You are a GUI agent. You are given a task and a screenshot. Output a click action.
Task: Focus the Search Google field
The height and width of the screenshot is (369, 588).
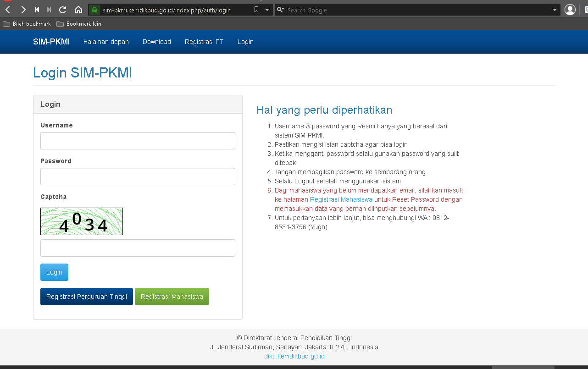click(x=417, y=10)
